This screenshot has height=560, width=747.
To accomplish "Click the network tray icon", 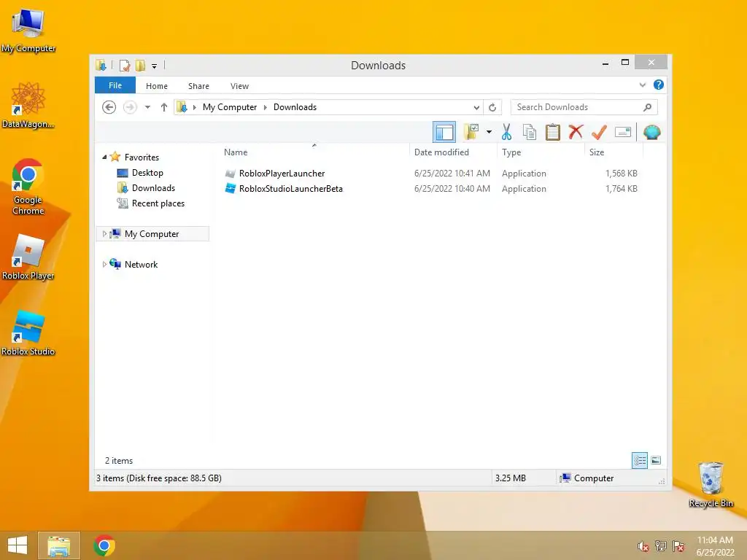I will coord(661,546).
